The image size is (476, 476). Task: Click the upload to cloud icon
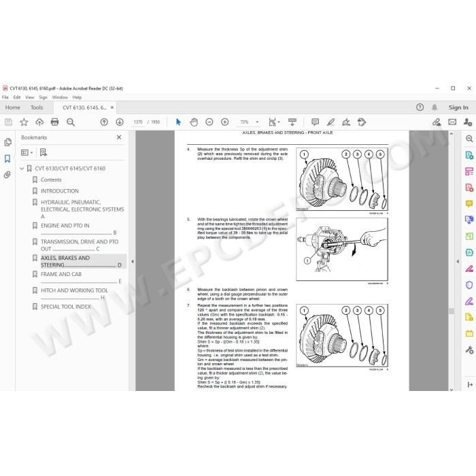pyautogui.click(x=39, y=122)
